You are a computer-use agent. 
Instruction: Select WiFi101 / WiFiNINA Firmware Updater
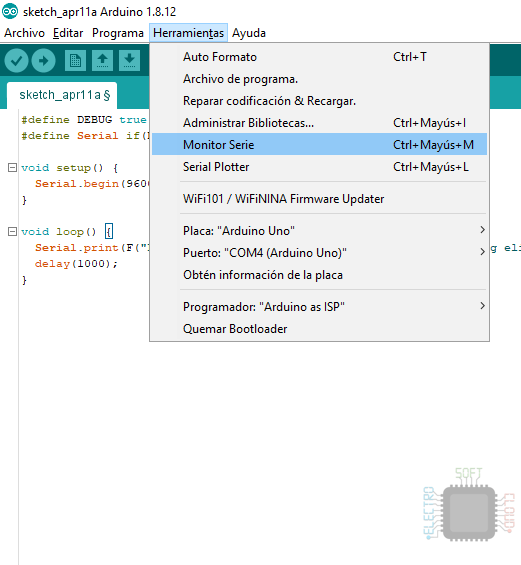[x=319, y=199]
